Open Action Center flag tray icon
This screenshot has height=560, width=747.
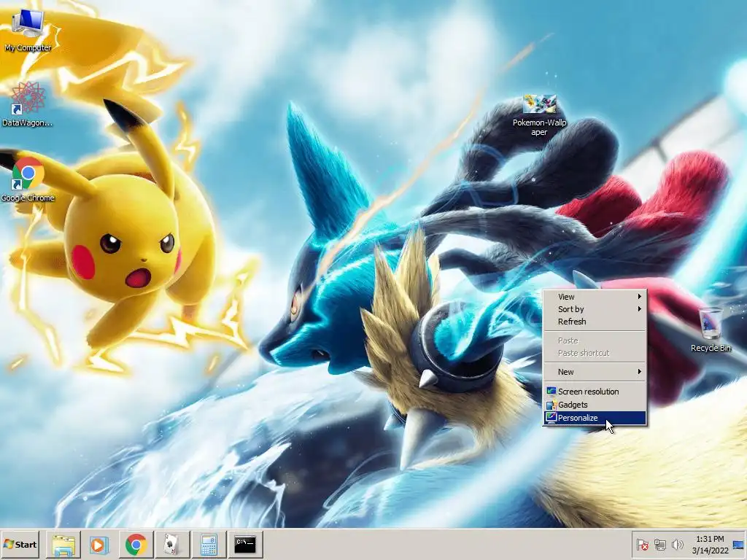click(x=643, y=545)
